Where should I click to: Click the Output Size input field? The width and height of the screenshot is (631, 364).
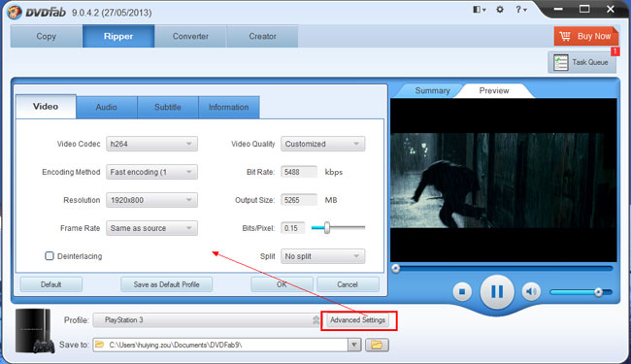coord(299,200)
